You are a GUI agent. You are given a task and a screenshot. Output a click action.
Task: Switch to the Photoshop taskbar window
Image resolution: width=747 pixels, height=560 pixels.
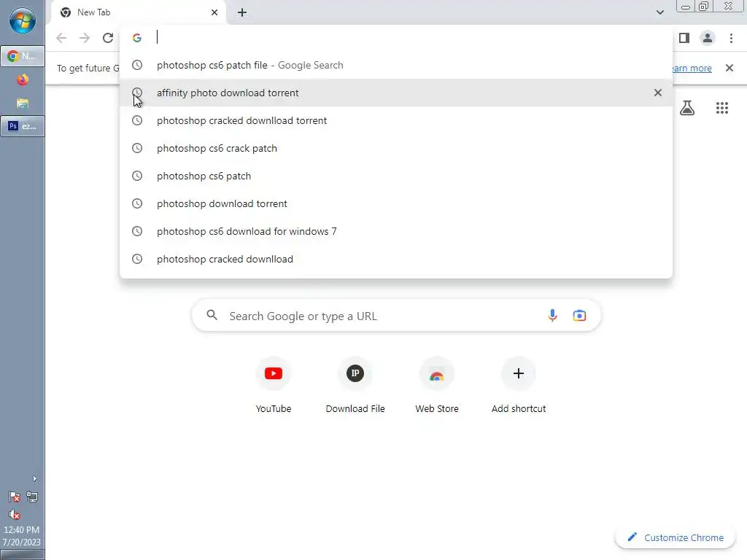coord(23,126)
